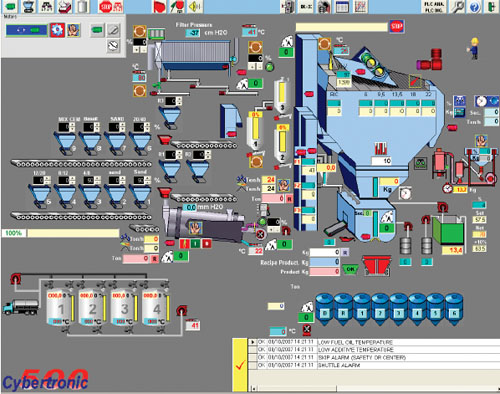Viewport: 500px width, 394px height.
Task: Click the red pump icon left of the bitumen tanks
Action: [x=15, y=279]
